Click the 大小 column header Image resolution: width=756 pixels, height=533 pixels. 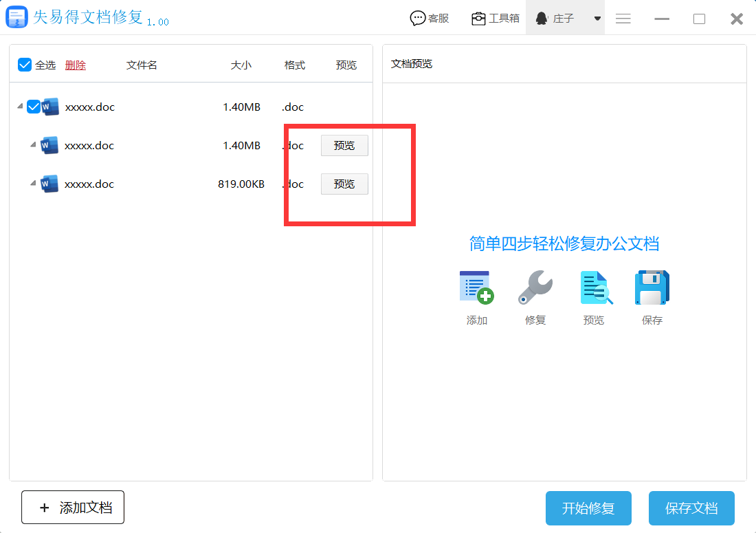pyautogui.click(x=241, y=65)
